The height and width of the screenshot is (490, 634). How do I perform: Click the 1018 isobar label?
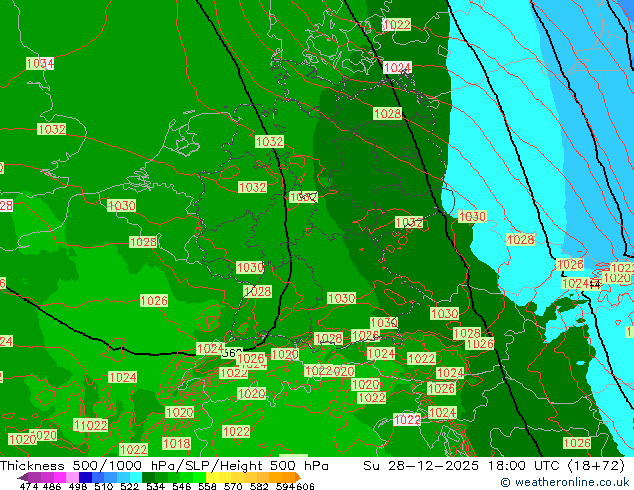click(176, 444)
